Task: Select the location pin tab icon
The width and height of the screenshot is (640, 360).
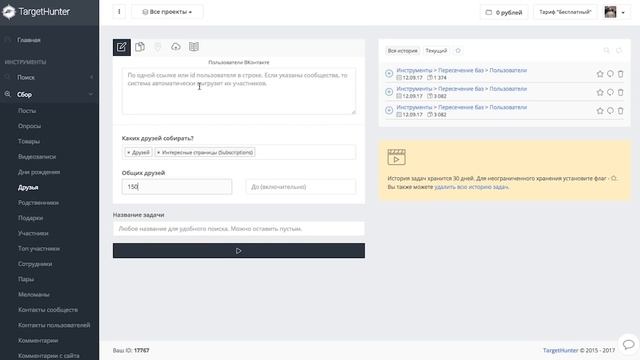Action: click(x=158, y=47)
